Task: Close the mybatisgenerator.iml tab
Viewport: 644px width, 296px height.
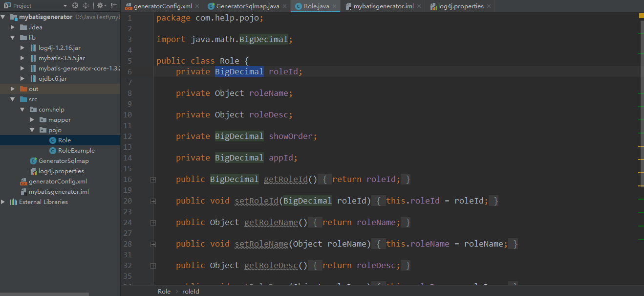Action: (x=419, y=7)
